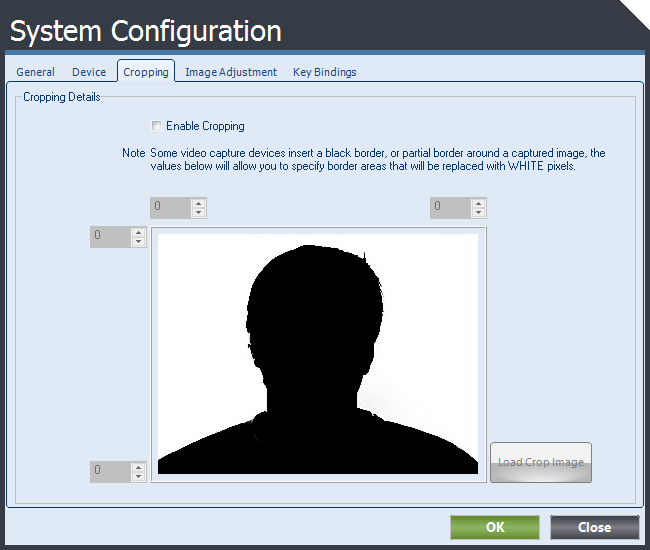The image size is (650, 550).
Task: Click the silhouette crop preview image
Action: click(318, 354)
